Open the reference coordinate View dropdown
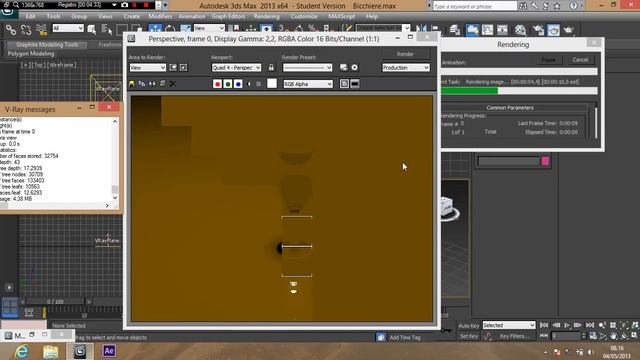Screen dimensions: 640x360 (x=209, y=28)
